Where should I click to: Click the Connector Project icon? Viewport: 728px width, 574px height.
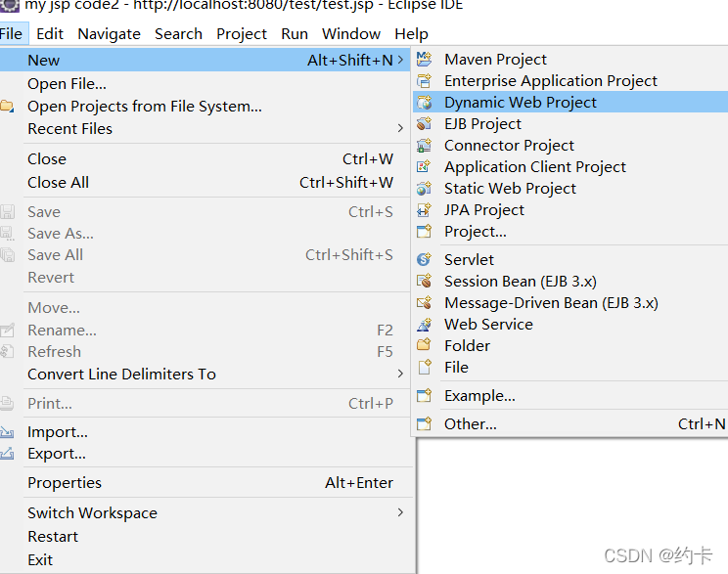coord(424,146)
